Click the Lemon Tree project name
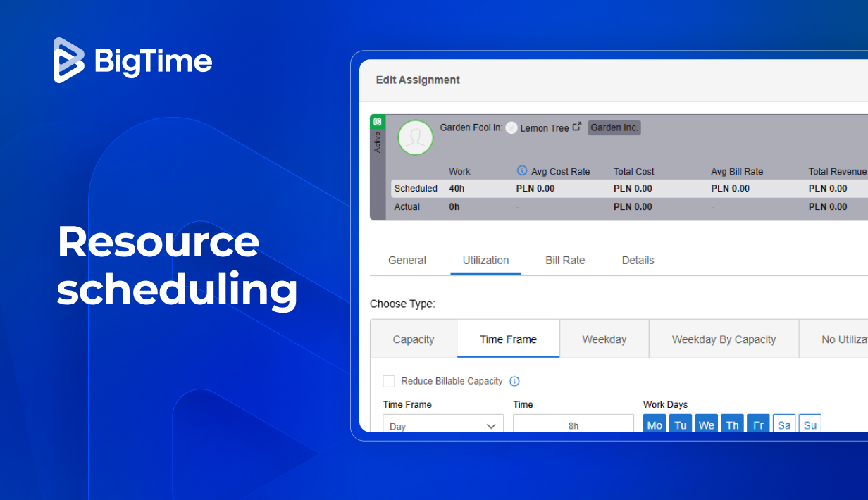 [544, 128]
